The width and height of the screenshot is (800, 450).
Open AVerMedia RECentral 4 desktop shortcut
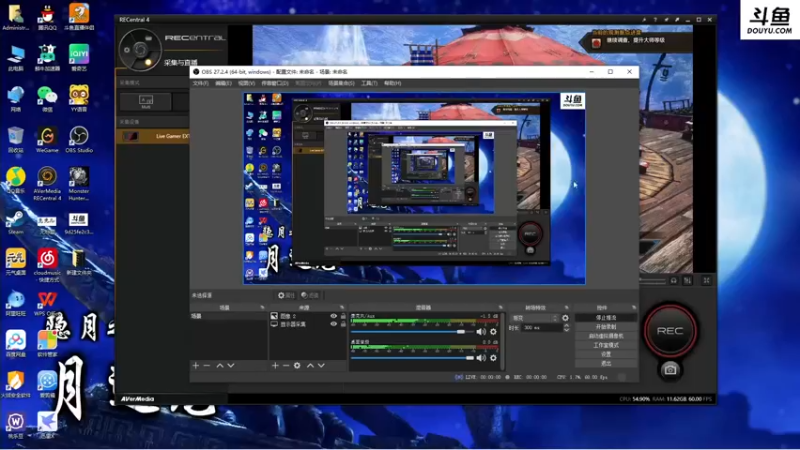[x=47, y=184]
